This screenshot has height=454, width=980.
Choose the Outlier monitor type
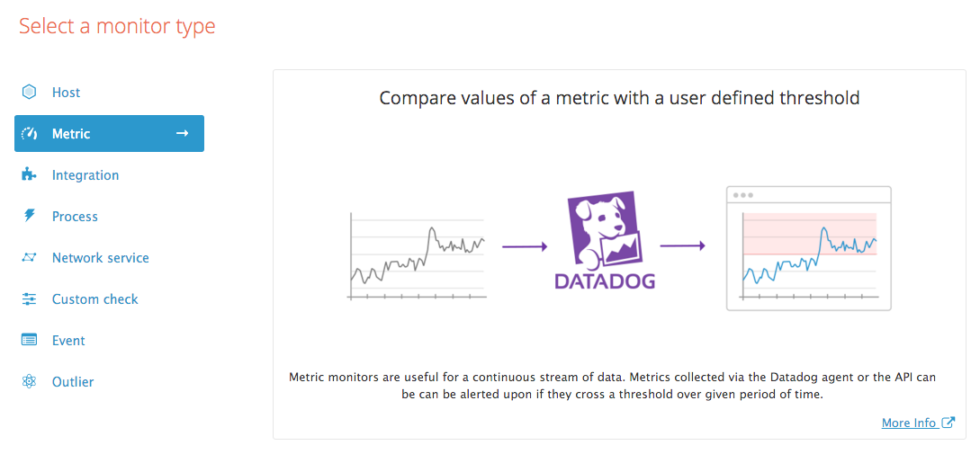pos(73,382)
